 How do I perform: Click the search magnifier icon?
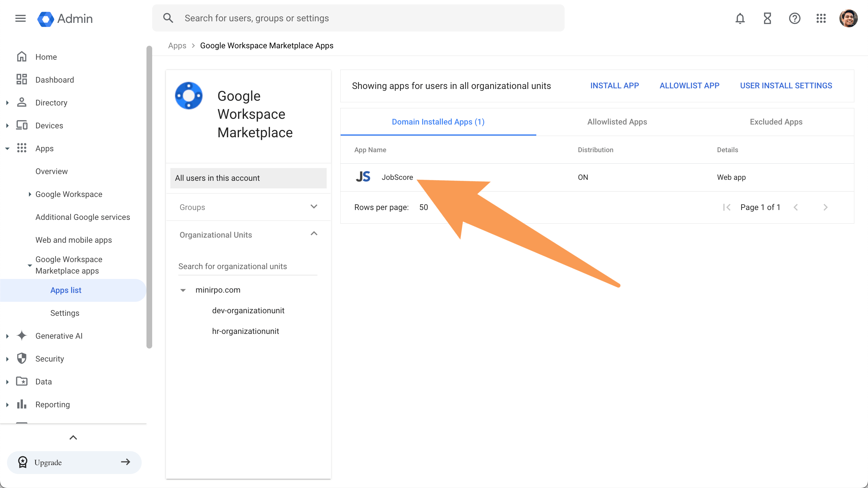(x=168, y=18)
